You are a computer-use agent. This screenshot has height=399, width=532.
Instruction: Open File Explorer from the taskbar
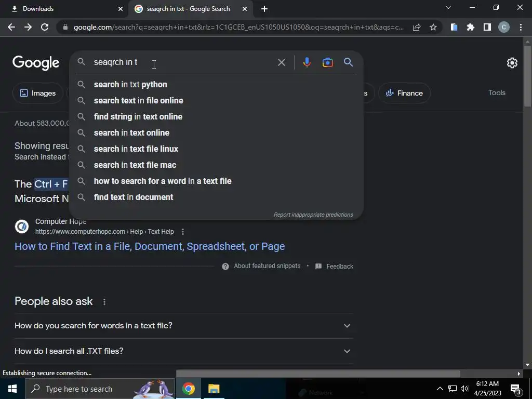(x=214, y=389)
